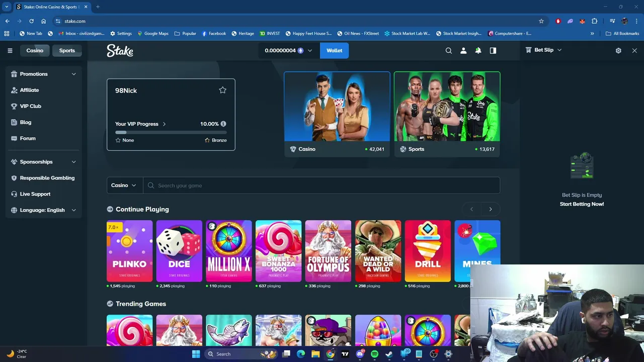Go to browser home page

43,21
